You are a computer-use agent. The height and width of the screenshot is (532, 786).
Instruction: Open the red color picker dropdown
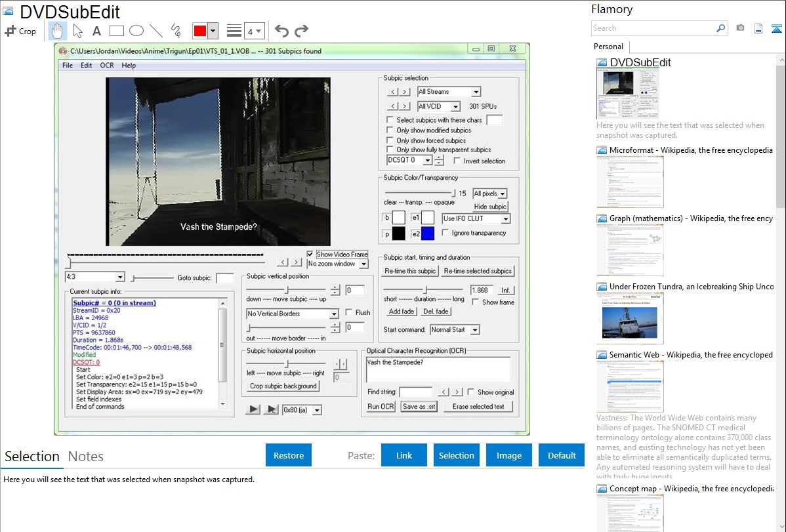point(213,31)
